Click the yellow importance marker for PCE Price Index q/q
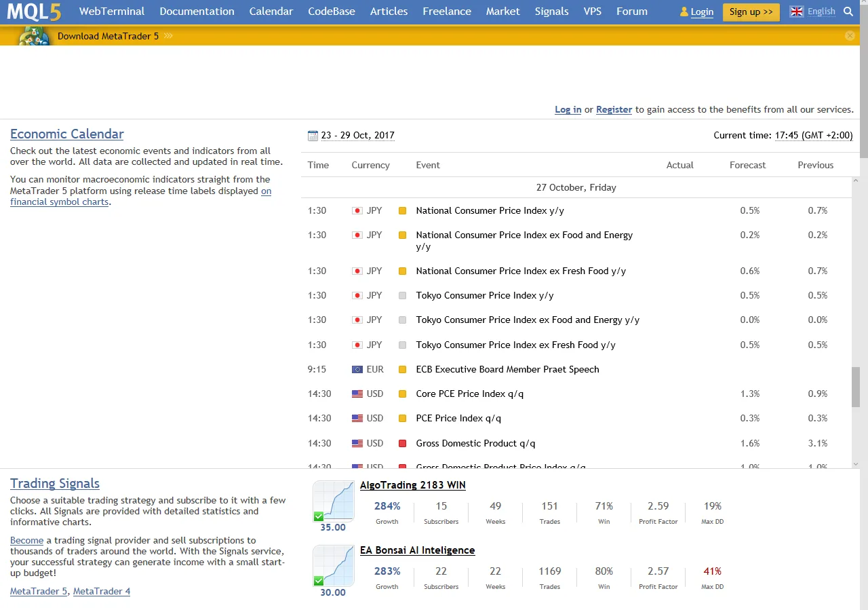This screenshot has width=868, height=610. click(x=402, y=419)
